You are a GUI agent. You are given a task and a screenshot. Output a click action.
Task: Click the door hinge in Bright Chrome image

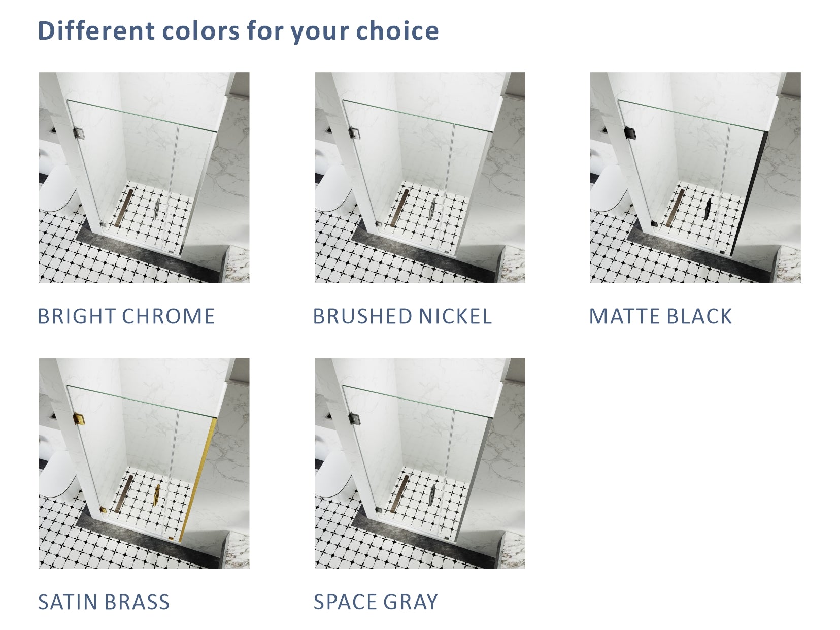coord(79,132)
